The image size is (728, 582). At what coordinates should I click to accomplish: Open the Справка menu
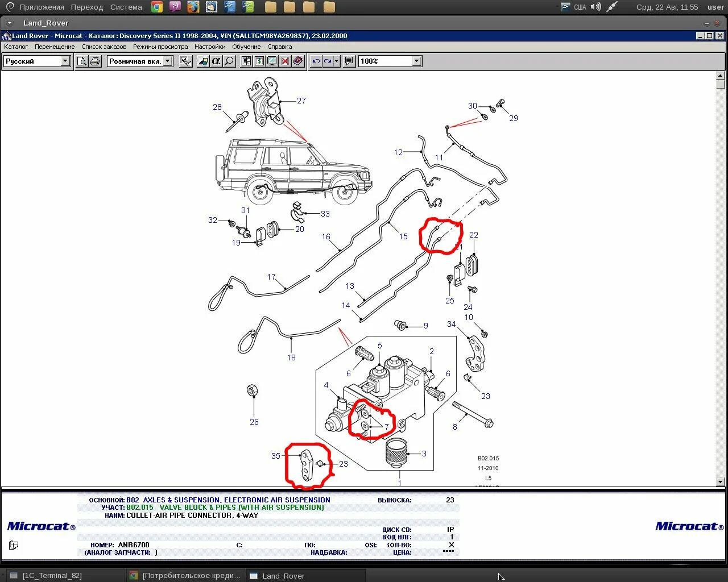point(279,47)
